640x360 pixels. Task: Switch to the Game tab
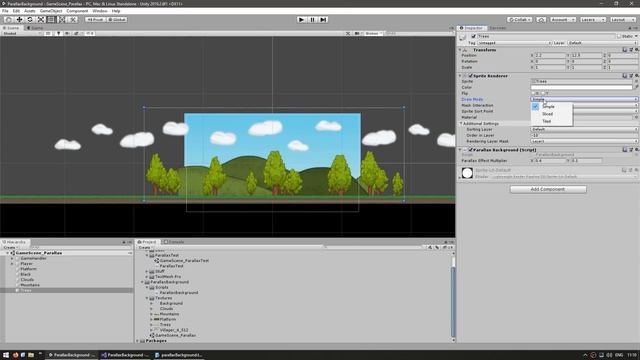coord(35,28)
